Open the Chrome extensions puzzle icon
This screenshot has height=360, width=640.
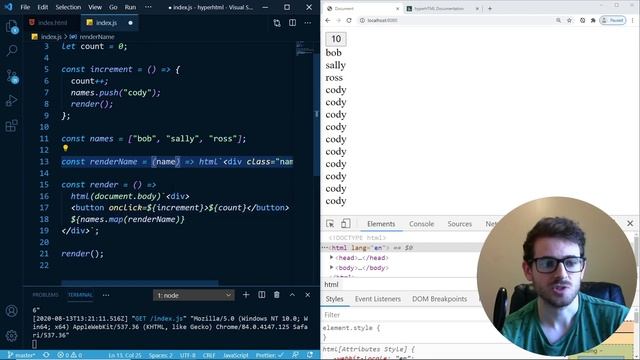point(593,20)
